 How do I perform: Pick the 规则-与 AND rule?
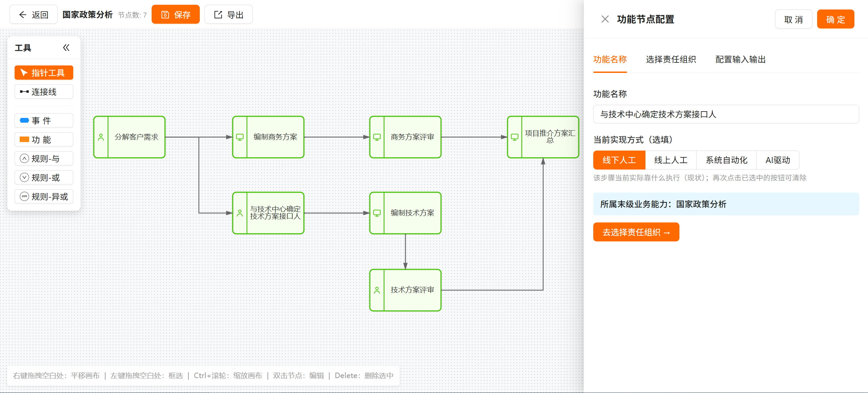[x=44, y=158]
